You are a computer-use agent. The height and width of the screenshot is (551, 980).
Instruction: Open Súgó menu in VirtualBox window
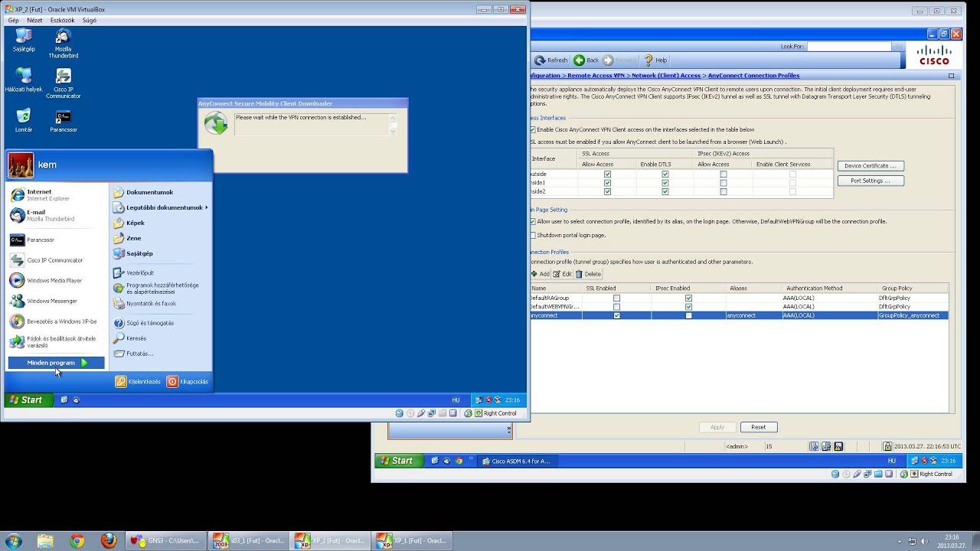coord(90,21)
